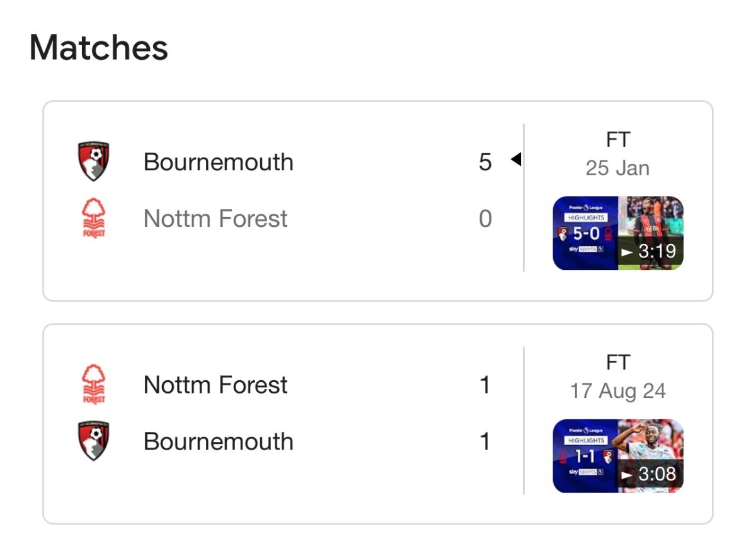The width and height of the screenshot is (756, 553).
Task: Click Nottm Forest crest in the 25 Jan match
Action: click(x=94, y=219)
